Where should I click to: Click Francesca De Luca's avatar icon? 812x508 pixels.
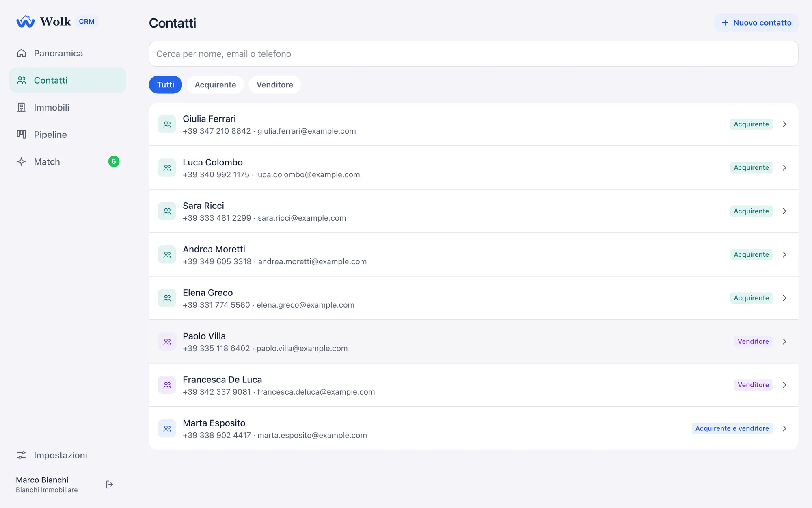pyautogui.click(x=167, y=385)
